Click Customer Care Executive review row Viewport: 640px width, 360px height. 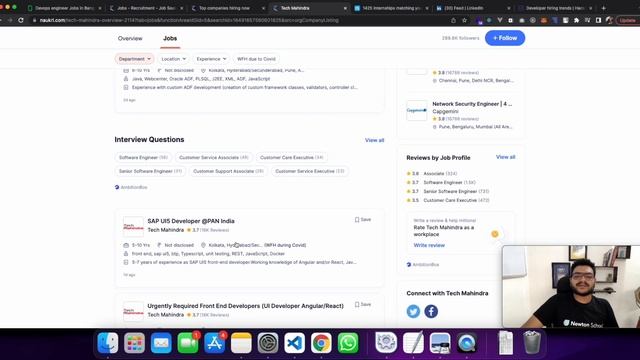click(448, 200)
